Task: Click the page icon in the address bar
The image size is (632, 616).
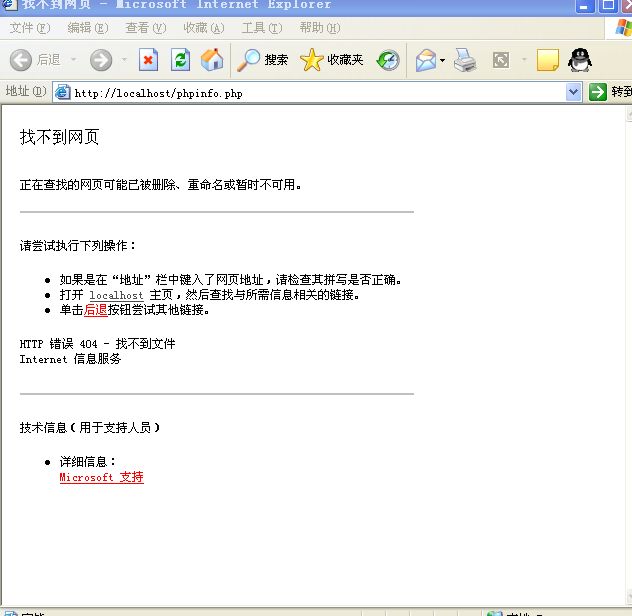Action: (x=62, y=92)
